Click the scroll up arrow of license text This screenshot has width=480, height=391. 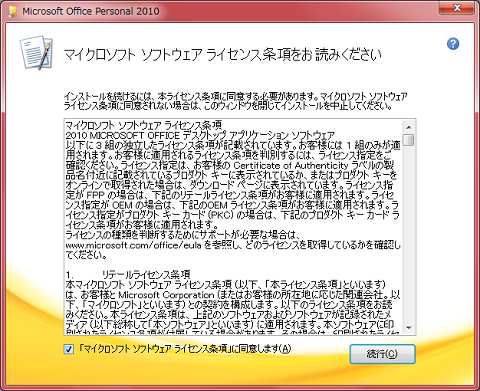coord(409,127)
